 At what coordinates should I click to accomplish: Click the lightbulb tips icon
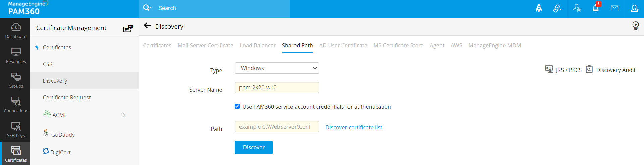635,26
